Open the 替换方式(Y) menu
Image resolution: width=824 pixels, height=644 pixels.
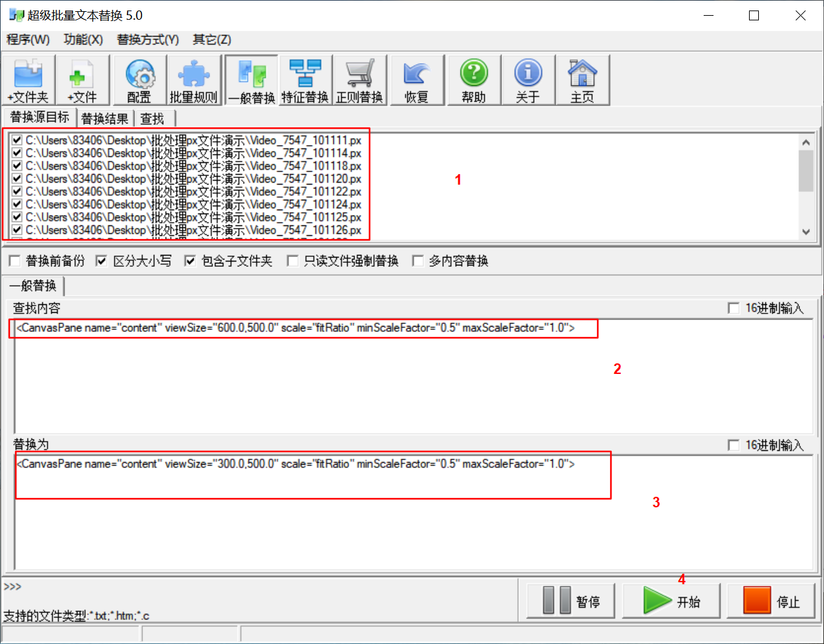pos(148,39)
